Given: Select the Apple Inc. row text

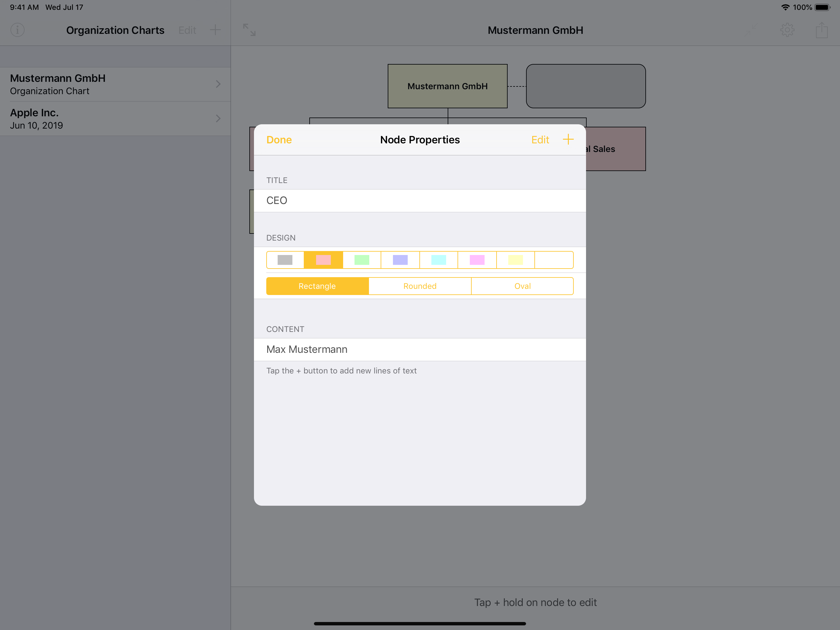Looking at the screenshot, I should pos(37,119).
